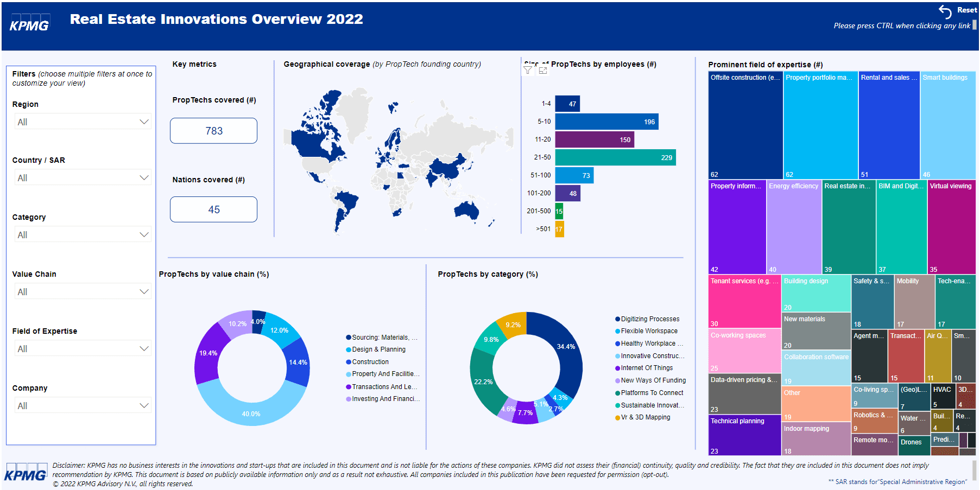Select Investing And Financi… legend entry
Image resolution: width=980 pixels, height=490 pixels.
pos(383,399)
